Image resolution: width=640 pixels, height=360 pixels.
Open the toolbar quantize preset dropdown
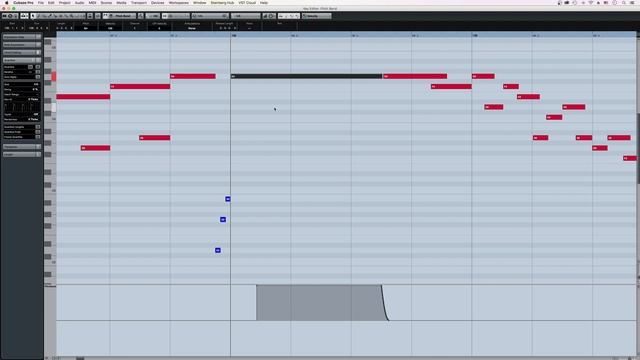pos(211,16)
